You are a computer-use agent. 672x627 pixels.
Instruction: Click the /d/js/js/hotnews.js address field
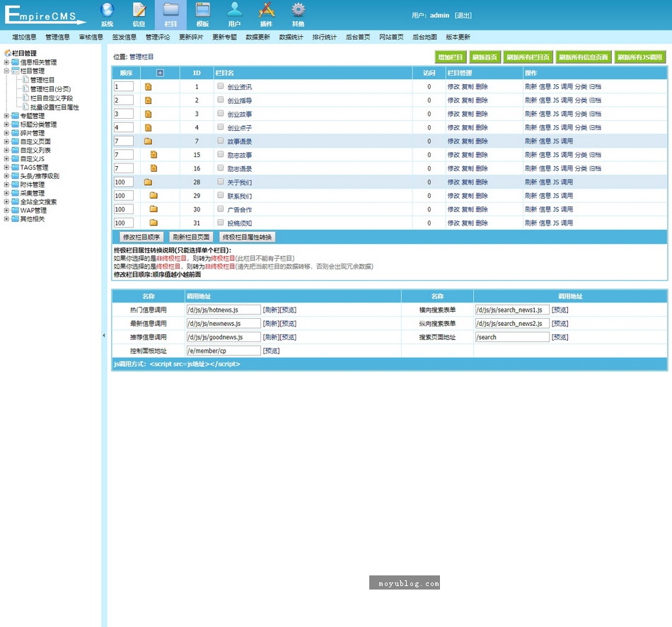click(224, 310)
